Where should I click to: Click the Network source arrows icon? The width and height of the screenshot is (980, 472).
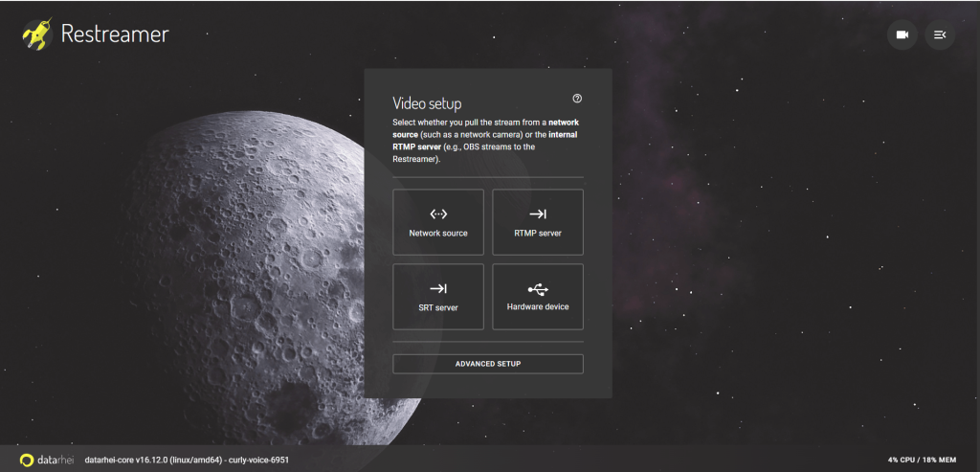point(438,214)
